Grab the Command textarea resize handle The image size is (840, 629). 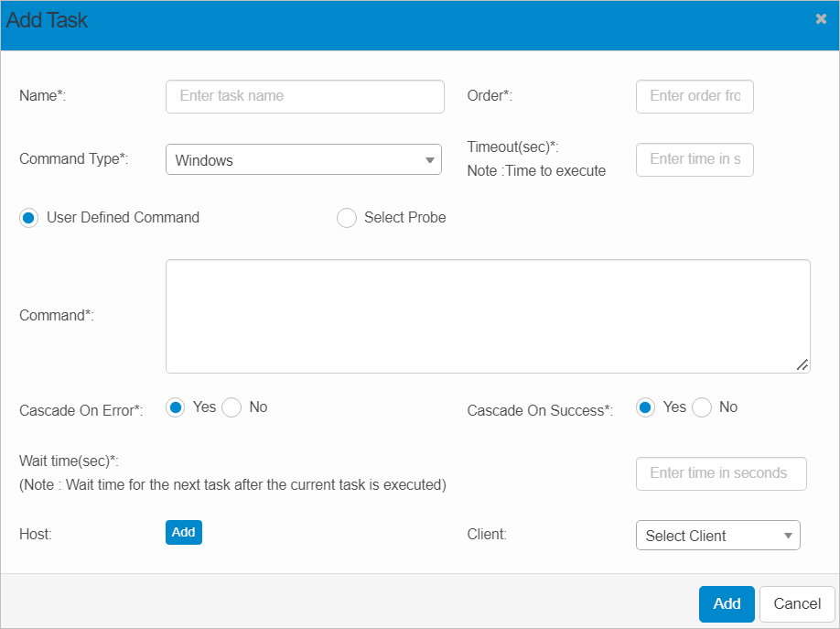[x=802, y=364]
